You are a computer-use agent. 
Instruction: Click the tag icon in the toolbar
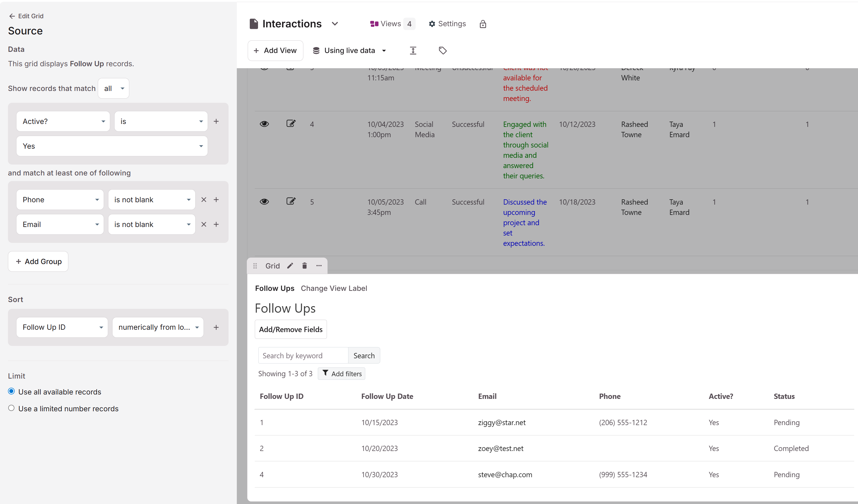click(x=442, y=50)
